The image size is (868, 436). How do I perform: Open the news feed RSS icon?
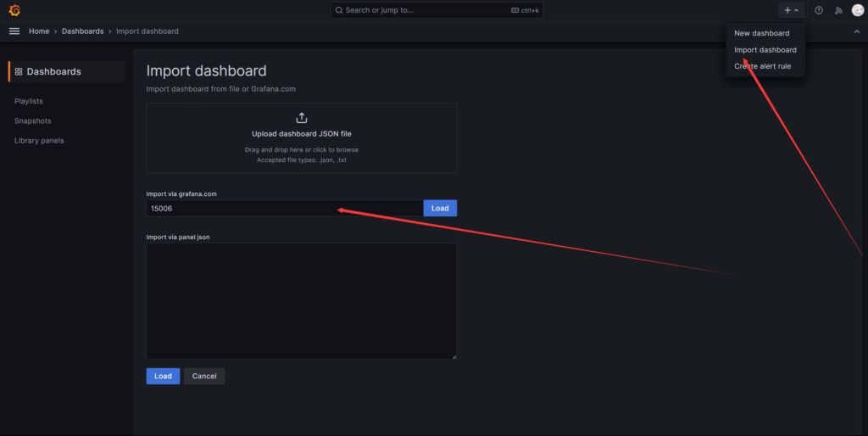click(838, 10)
